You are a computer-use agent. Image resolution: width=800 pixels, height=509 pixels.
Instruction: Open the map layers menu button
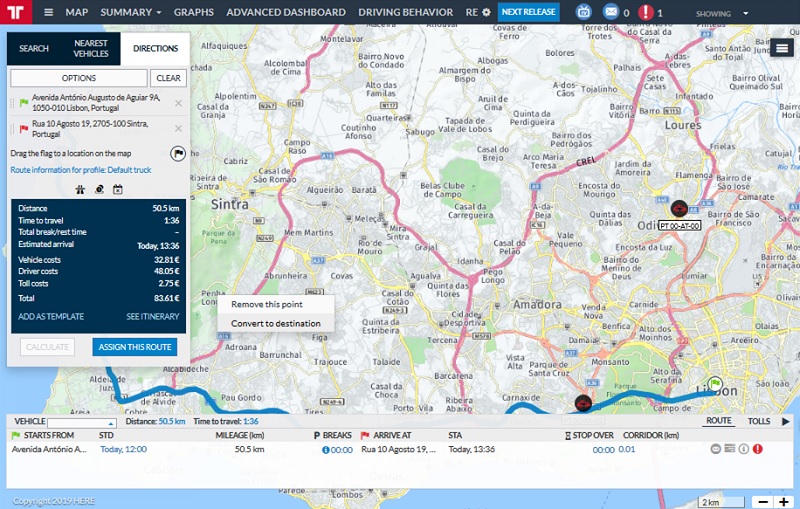(781, 48)
